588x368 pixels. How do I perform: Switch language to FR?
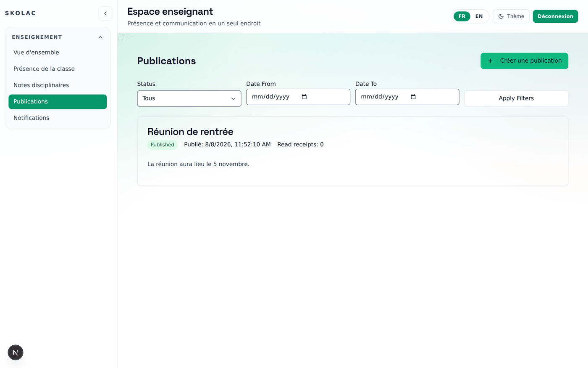coord(462,16)
